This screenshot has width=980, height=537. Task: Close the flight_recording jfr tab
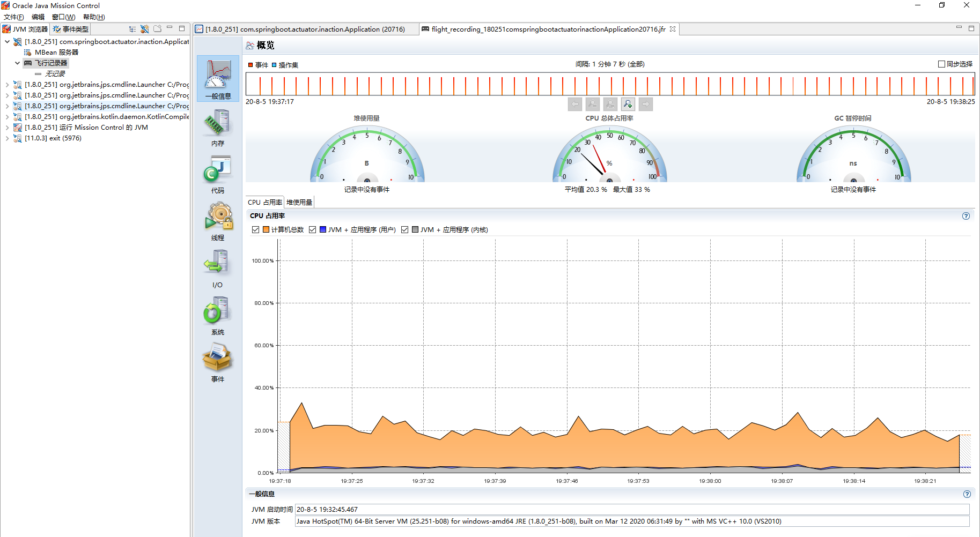pyautogui.click(x=673, y=29)
